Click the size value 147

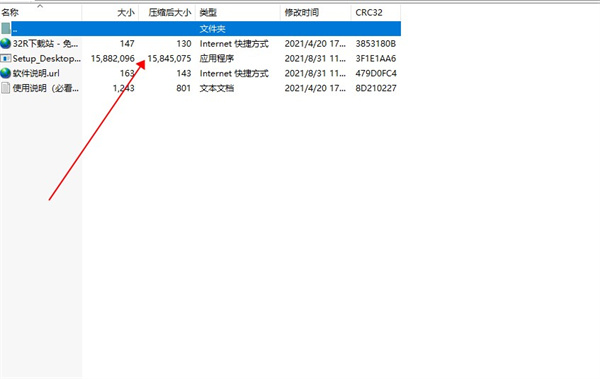(x=127, y=44)
